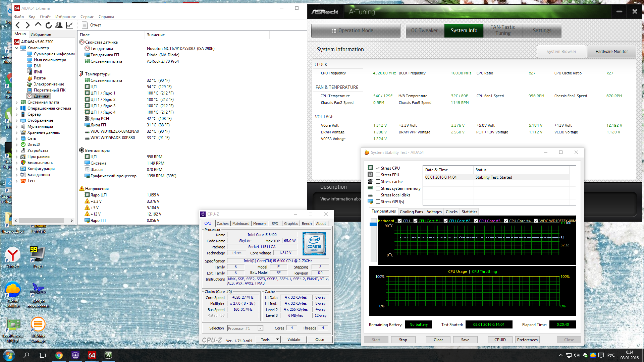This screenshot has width=644, height=362.
Task: Click the Hardware Monitor button
Action: tap(611, 52)
